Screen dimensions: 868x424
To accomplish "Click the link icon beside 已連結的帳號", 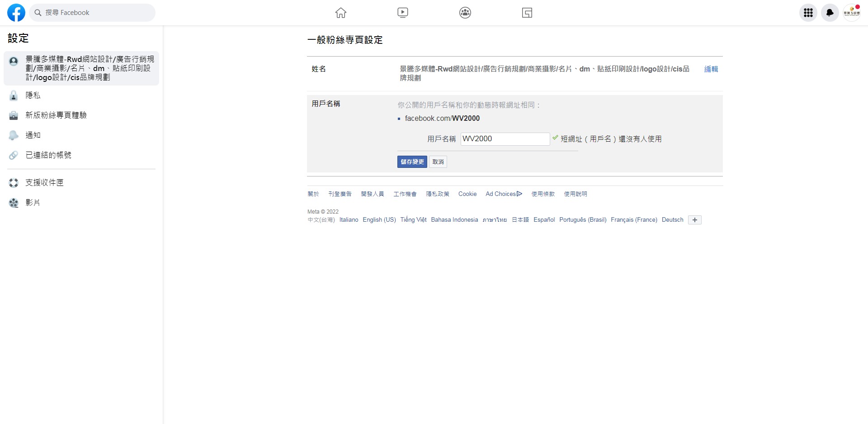I will [x=14, y=155].
